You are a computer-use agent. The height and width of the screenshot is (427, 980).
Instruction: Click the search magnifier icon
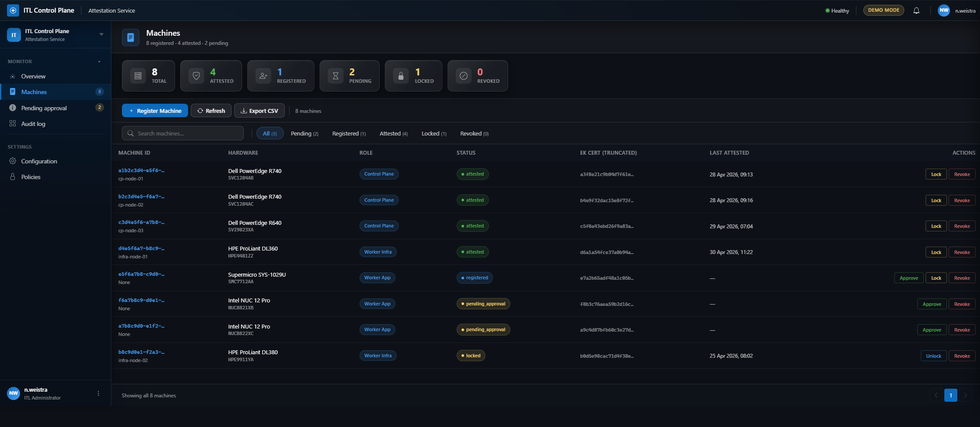pyautogui.click(x=131, y=133)
